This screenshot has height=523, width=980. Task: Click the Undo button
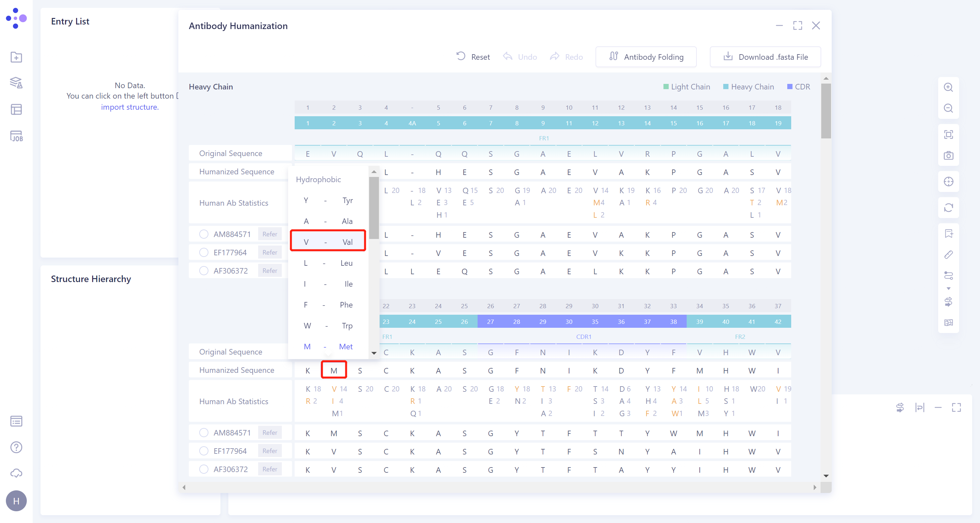pyautogui.click(x=520, y=56)
